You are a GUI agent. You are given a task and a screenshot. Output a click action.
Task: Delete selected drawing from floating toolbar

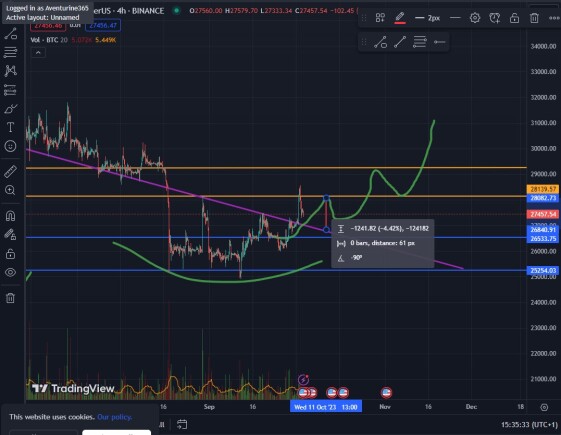coord(534,18)
